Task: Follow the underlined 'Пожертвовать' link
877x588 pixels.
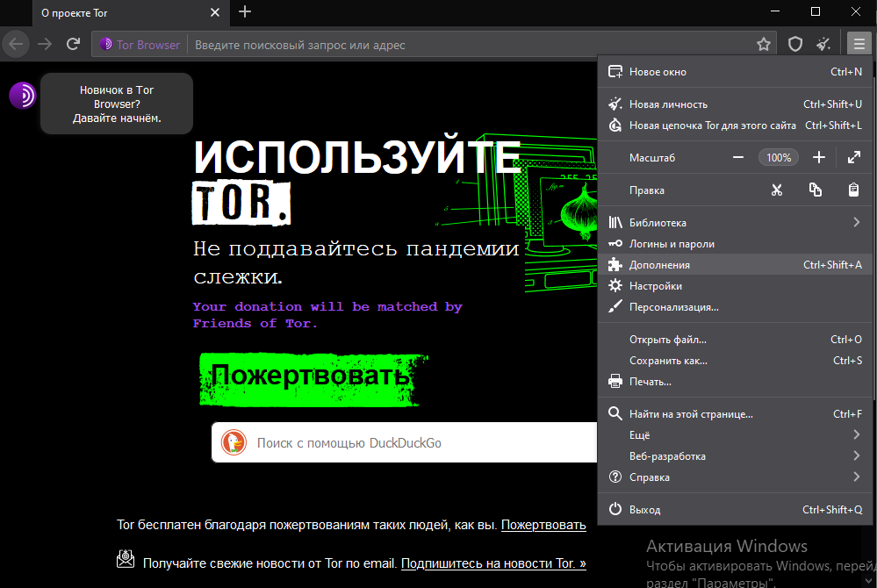Action: [x=543, y=525]
